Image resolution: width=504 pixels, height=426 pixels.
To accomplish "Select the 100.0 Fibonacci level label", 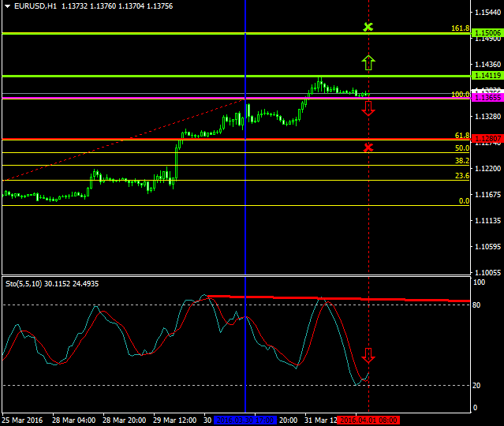I will point(461,94).
